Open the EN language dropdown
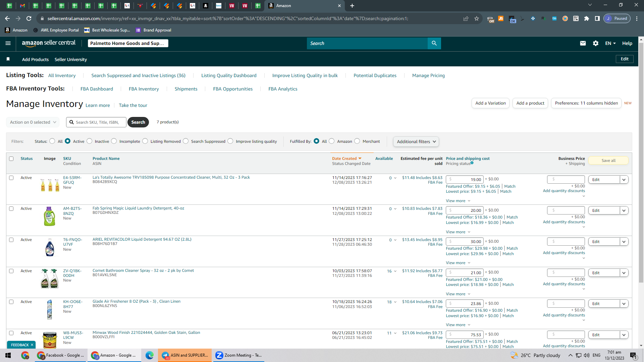This screenshot has height=362, width=644. coord(610,43)
